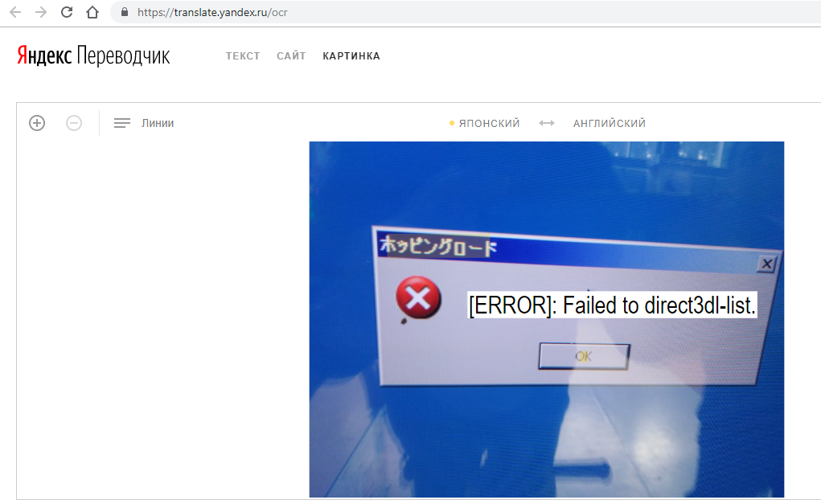
Task: Click the red error icon in the image
Action: pyautogui.click(x=418, y=297)
